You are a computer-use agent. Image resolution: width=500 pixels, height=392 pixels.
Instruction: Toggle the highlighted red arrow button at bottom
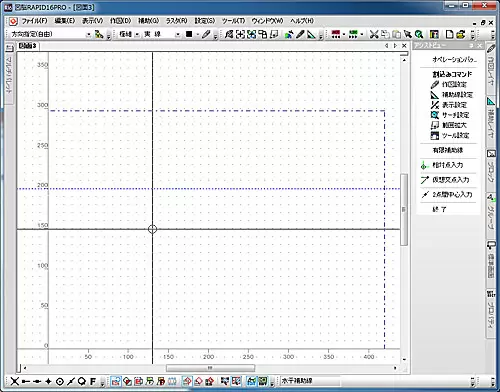(x=188, y=381)
